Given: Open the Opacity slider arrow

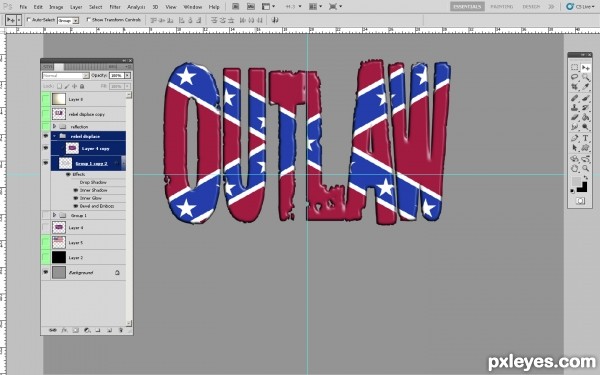Looking at the screenshot, I should click(x=127, y=76).
